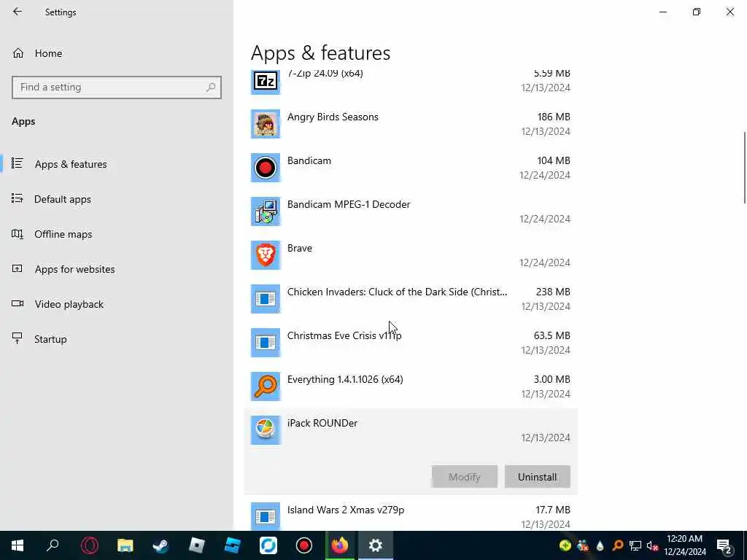Click the muted volume tray icon
The image size is (747, 560).
(653, 545)
